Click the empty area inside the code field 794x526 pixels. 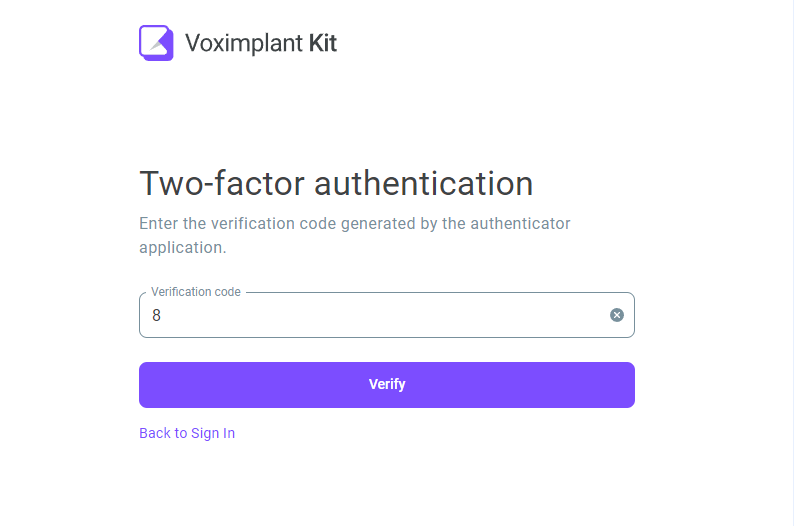tap(385, 315)
